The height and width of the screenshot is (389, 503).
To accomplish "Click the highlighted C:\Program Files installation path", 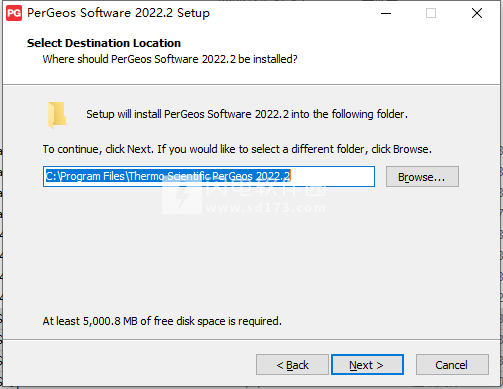I will pos(168,176).
